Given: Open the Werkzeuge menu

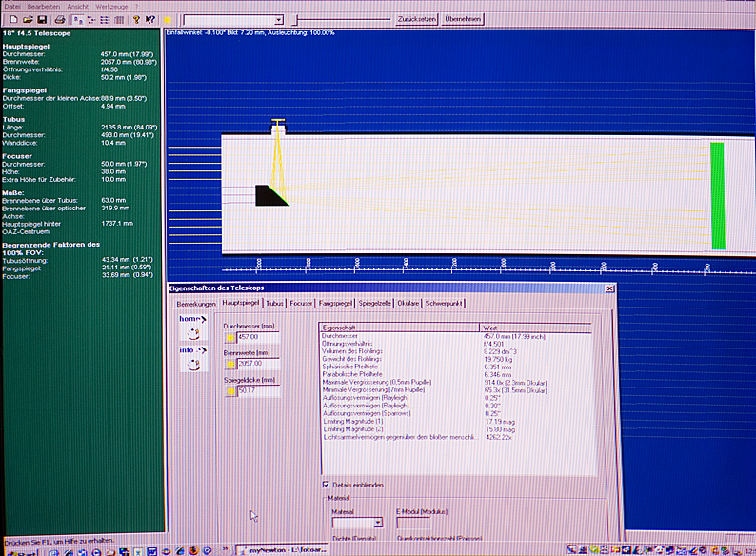Looking at the screenshot, I should coord(110,6).
